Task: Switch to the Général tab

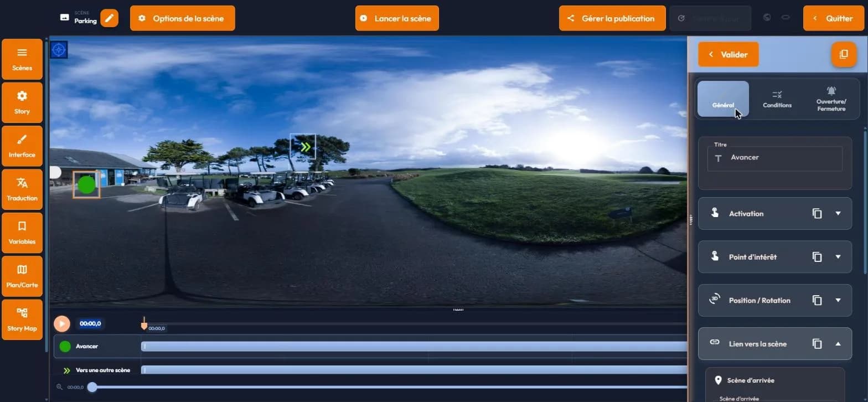Action: point(723,99)
